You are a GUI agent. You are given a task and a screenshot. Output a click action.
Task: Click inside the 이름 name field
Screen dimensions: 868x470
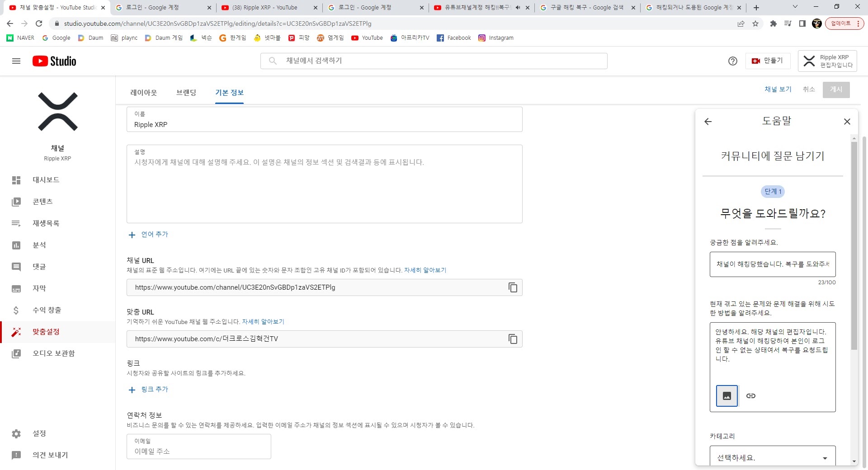tap(324, 124)
